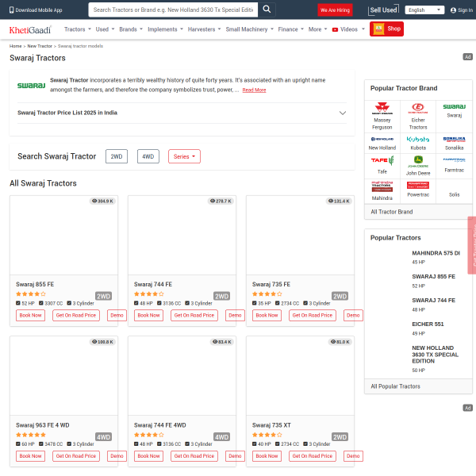The height and width of the screenshot is (476, 476).
Task: Select the Mahindra brand logo
Action: (382, 186)
